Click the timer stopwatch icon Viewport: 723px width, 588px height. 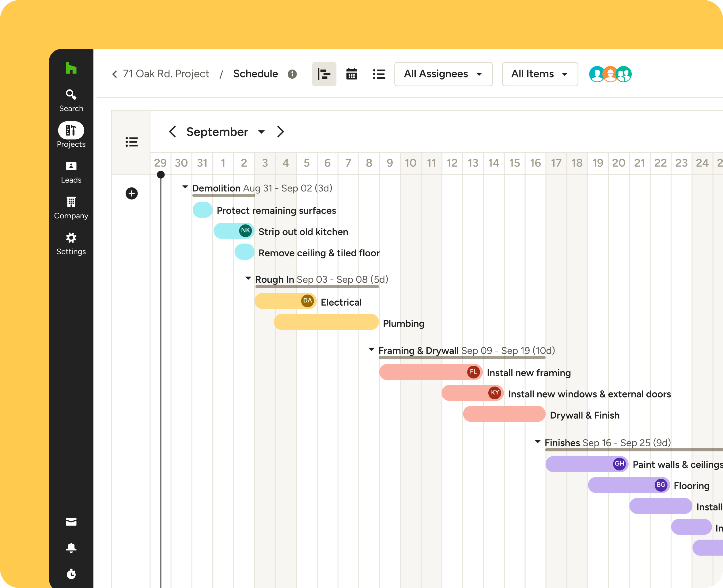pos(71,574)
